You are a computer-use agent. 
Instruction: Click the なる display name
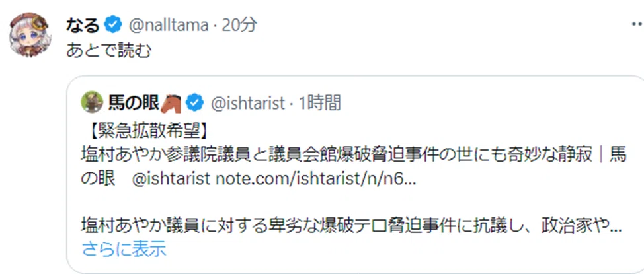pos(83,26)
